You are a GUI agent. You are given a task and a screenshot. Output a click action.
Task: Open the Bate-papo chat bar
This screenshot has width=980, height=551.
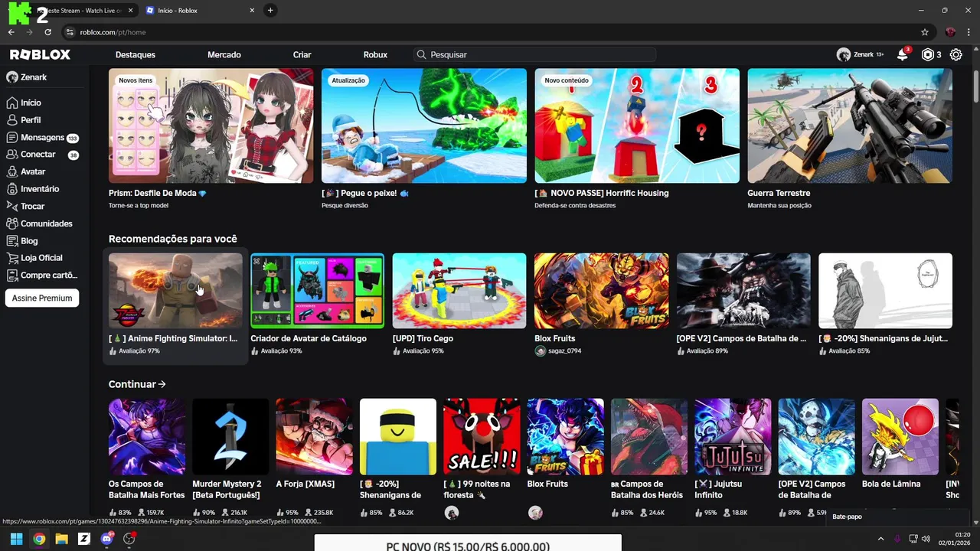tap(896, 517)
